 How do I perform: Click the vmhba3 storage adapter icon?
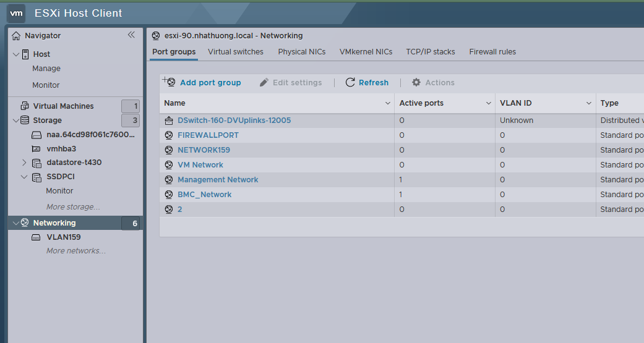pos(36,149)
